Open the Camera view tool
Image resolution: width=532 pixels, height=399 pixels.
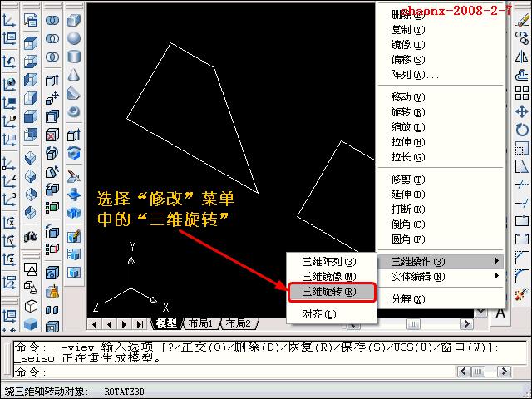(31, 236)
